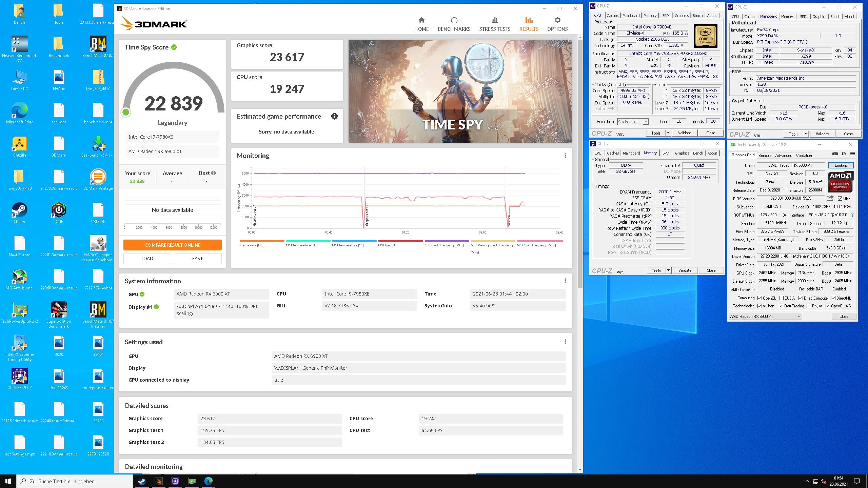Open the 3DMark HOME page
This screenshot has width=868, height=488.
tap(421, 24)
